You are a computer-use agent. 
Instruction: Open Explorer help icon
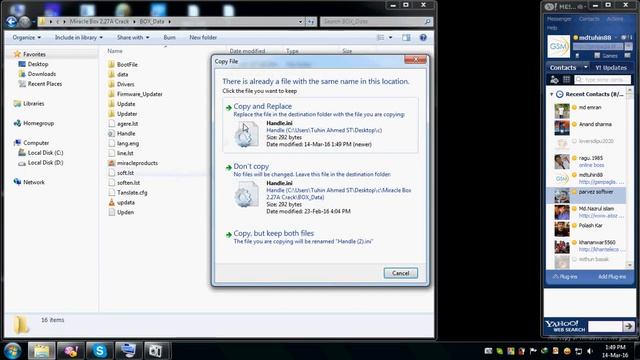423,38
